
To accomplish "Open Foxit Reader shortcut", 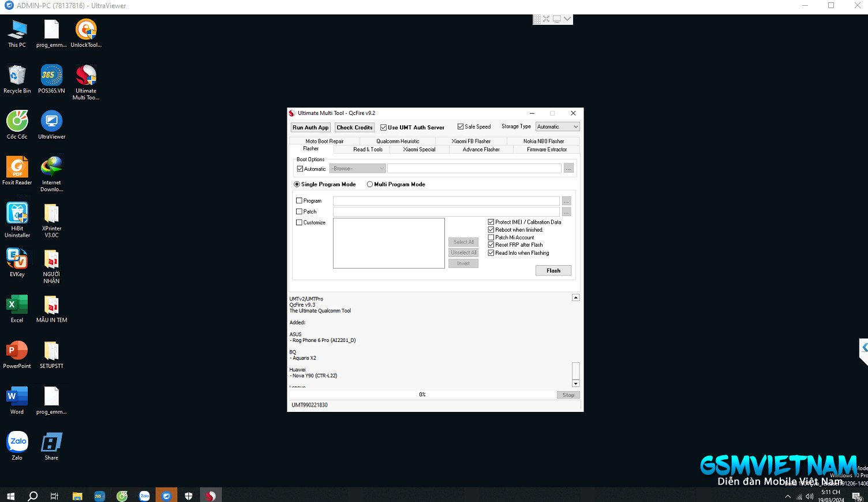I will 17,171.
